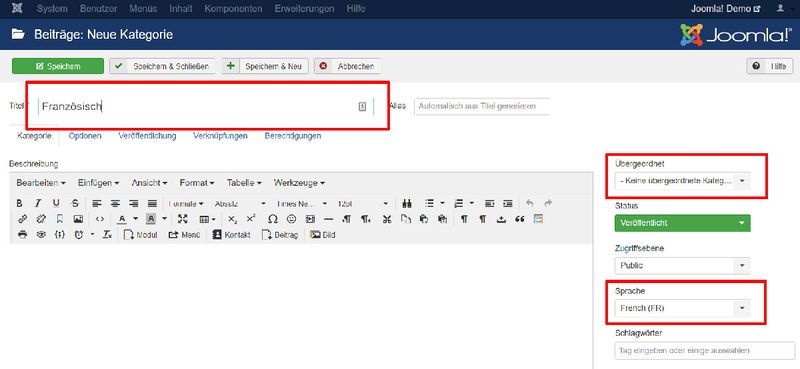Screen dimensions: 800x369
Task: Insert a numbered list
Action: tap(458, 203)
